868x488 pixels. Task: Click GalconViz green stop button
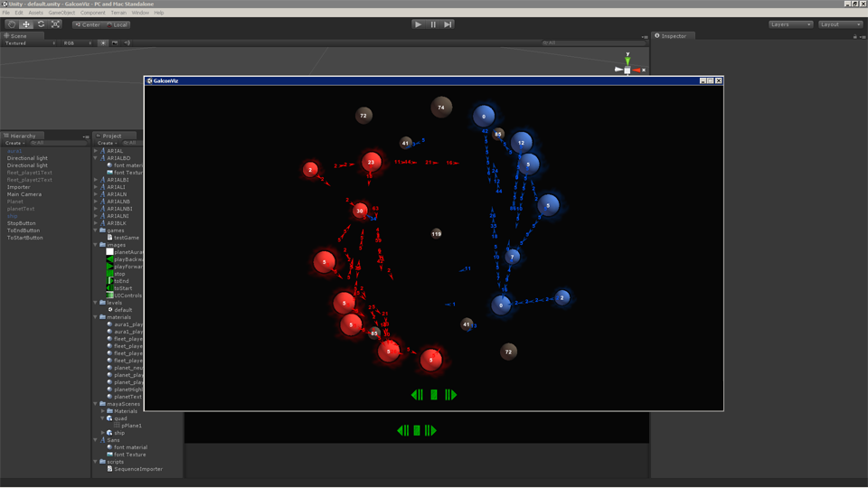click(x=434, y=395)
